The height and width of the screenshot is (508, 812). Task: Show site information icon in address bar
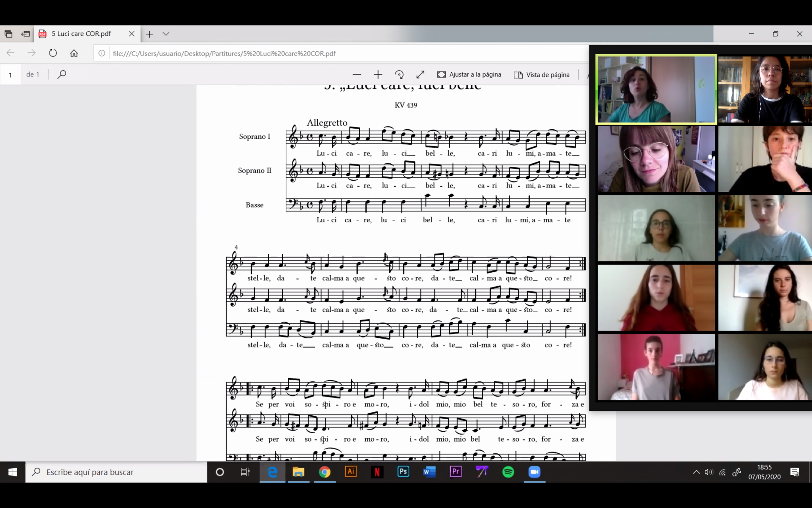pyautogui.click(x=102, y=53)
